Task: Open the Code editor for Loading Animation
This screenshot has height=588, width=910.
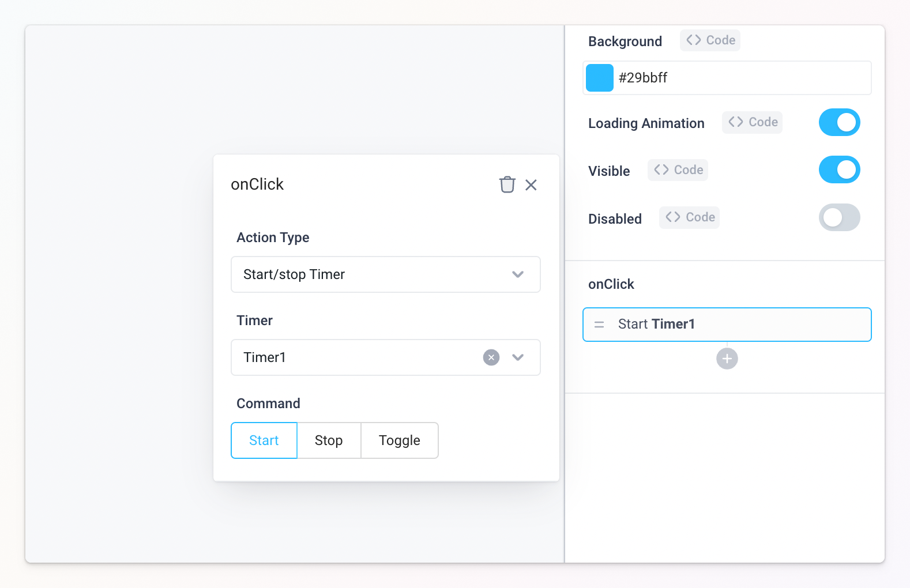Action: [x=752, y=122]
